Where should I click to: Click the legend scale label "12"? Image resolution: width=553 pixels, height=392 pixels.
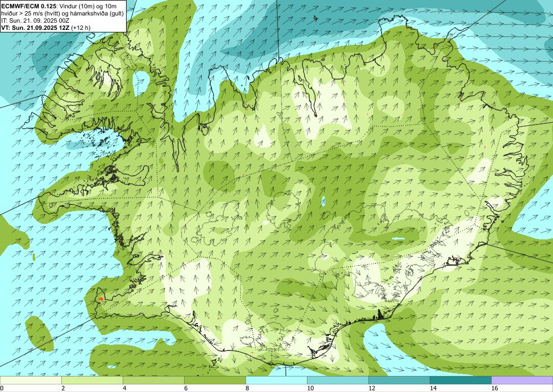(372, 388)
